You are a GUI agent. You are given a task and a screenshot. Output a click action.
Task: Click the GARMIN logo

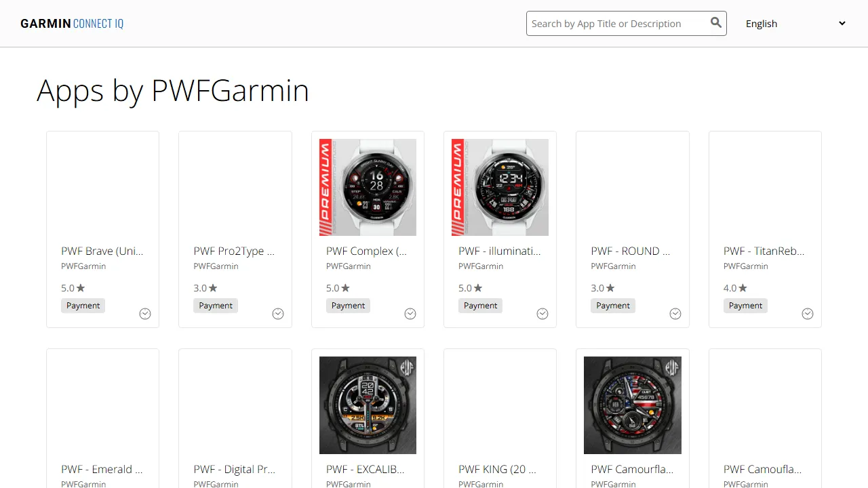[x=45, y=23]
